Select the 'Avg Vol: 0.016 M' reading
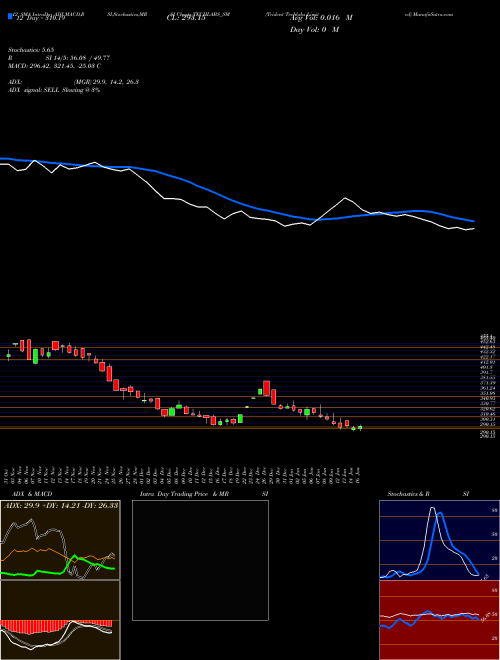 [x=321, y=18]
